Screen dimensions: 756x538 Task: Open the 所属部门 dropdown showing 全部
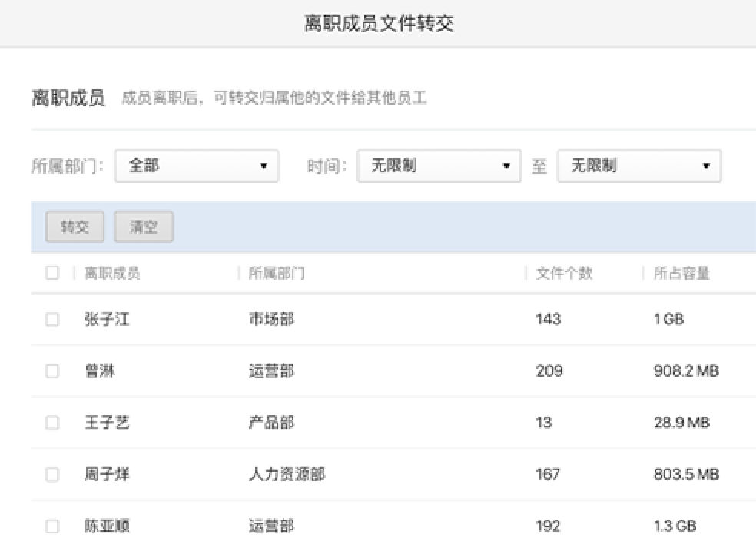pos(196,166)
